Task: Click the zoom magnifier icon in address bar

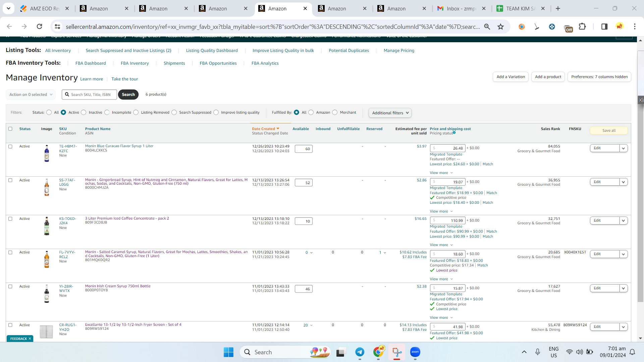Action: (487, 26)
